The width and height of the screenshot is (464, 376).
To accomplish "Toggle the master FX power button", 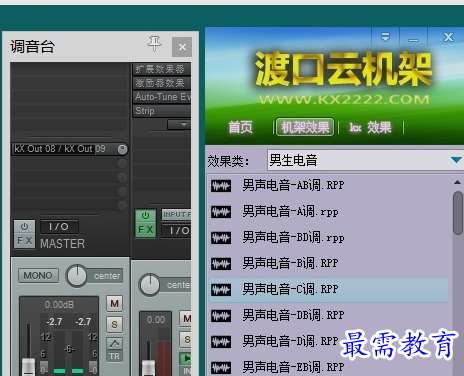I will click(x=24, y=227).
